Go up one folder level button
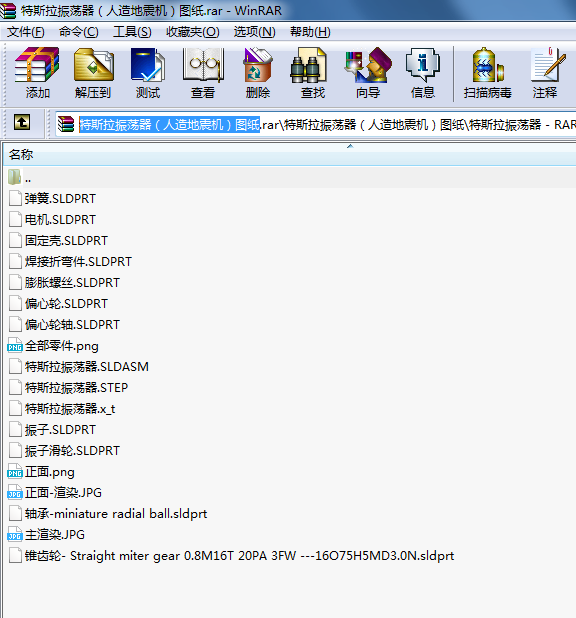576x618 pixels. tap(22, 122)
